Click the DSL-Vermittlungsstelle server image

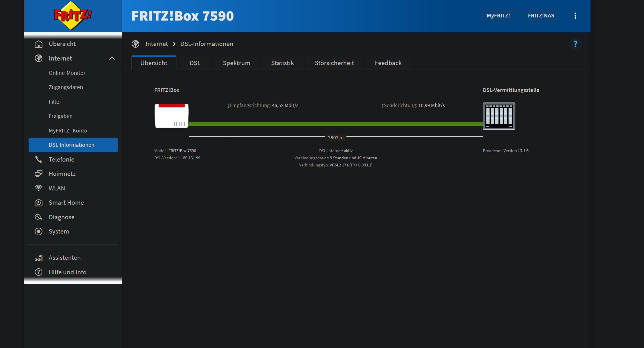pos(499,116)
